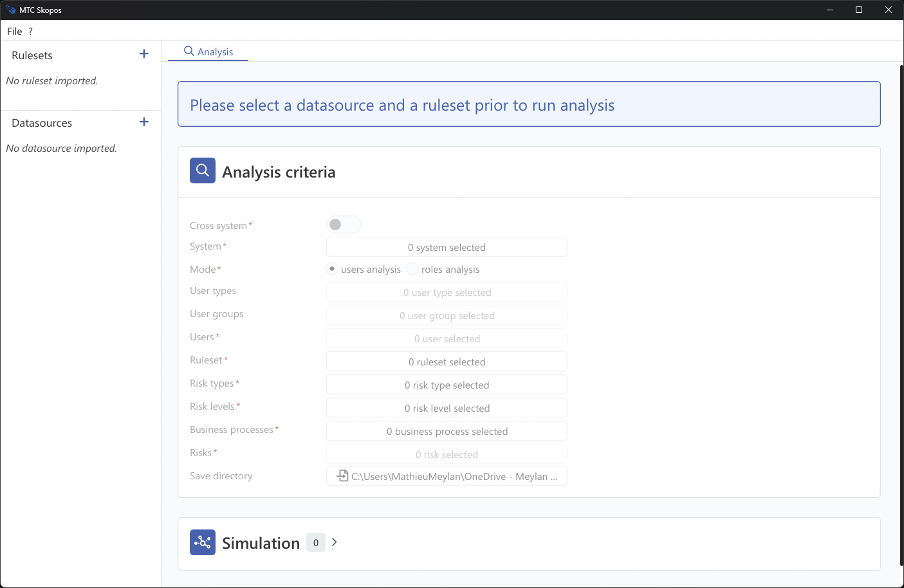The image size is (904, 588).
Task: Click the Business processes selection field
Action: pos(447,431)
